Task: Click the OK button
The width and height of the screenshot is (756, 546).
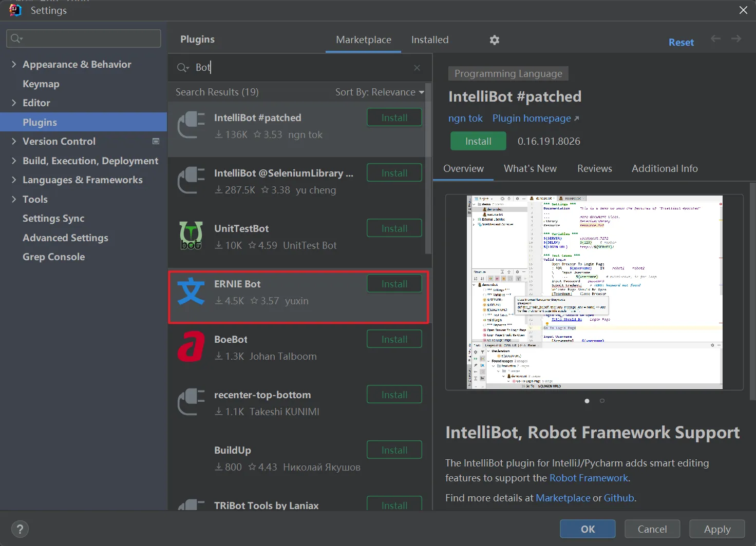Action: click(588, 529)
